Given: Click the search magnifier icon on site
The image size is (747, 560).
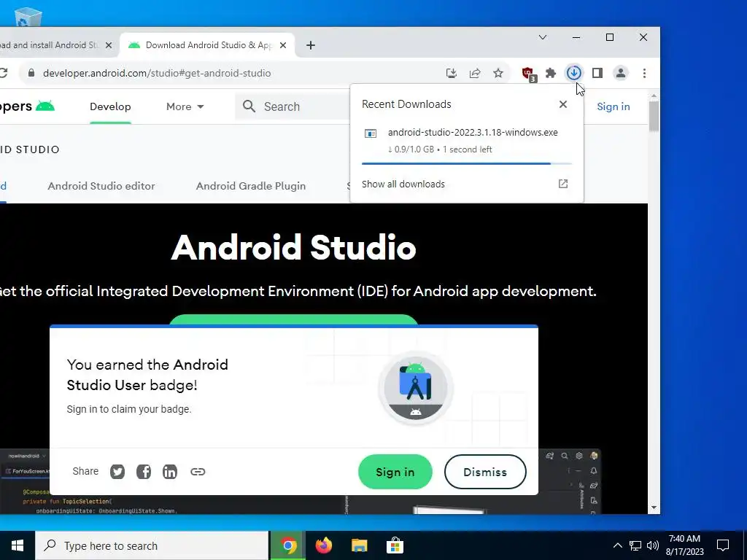Looking at the screenshot, I should pos(249,106).
